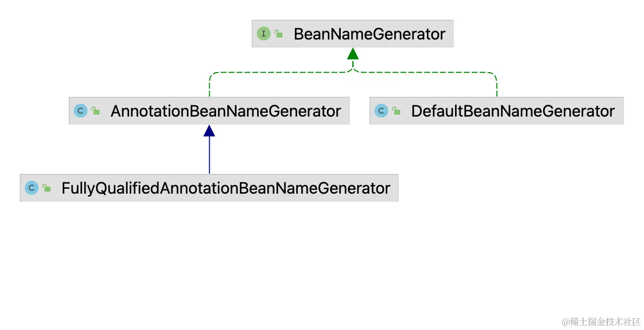Click the visibility lock icon of AnnotationBeanNameGenerator

(96, 111)
